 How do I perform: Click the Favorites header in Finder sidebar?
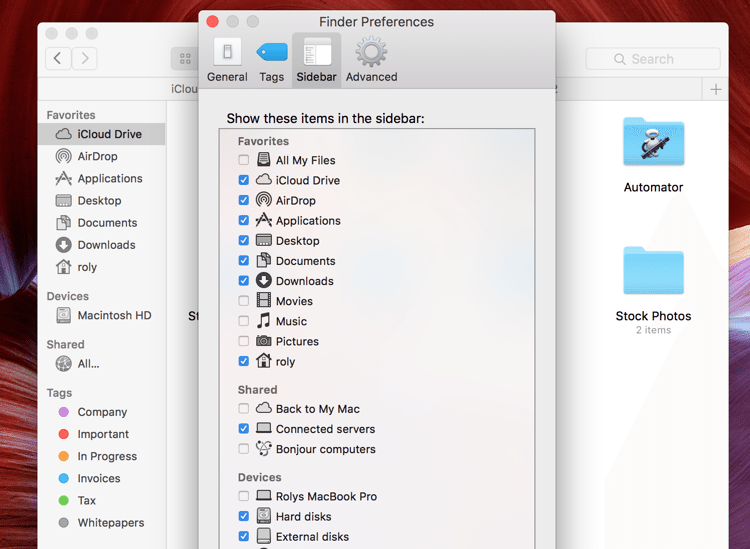pos(71,115)
